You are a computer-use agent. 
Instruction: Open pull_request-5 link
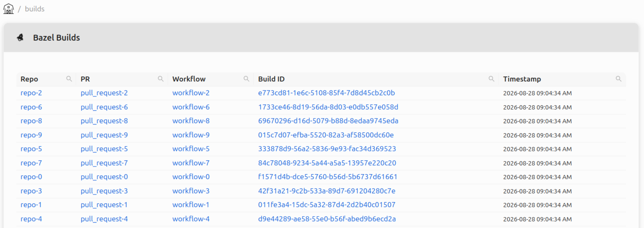[x=104, y=149]
